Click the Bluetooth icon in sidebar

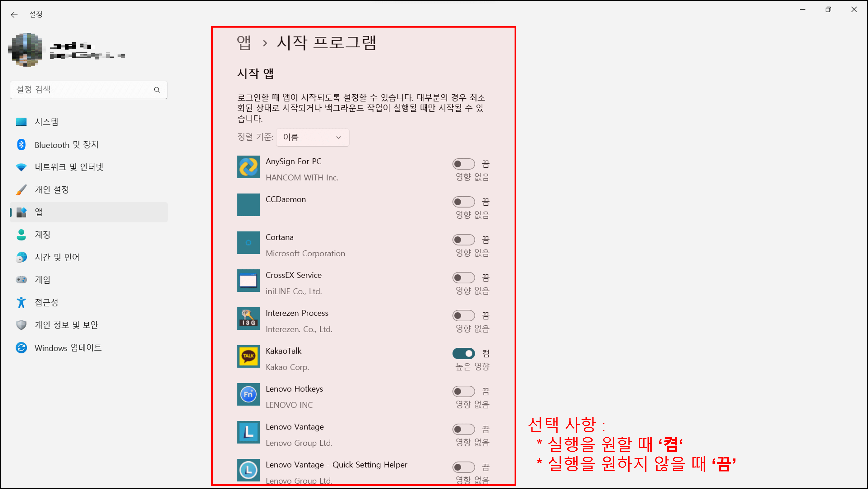pyautogui.click(x=21, y=145)
